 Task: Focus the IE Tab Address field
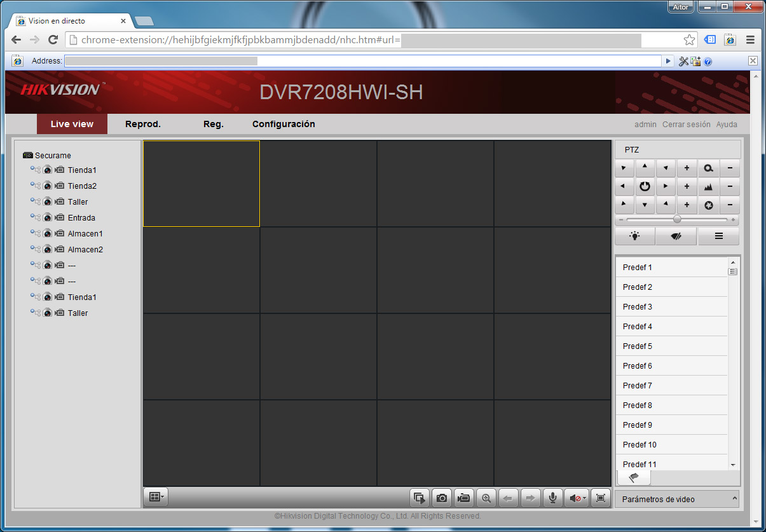point(363,61)
